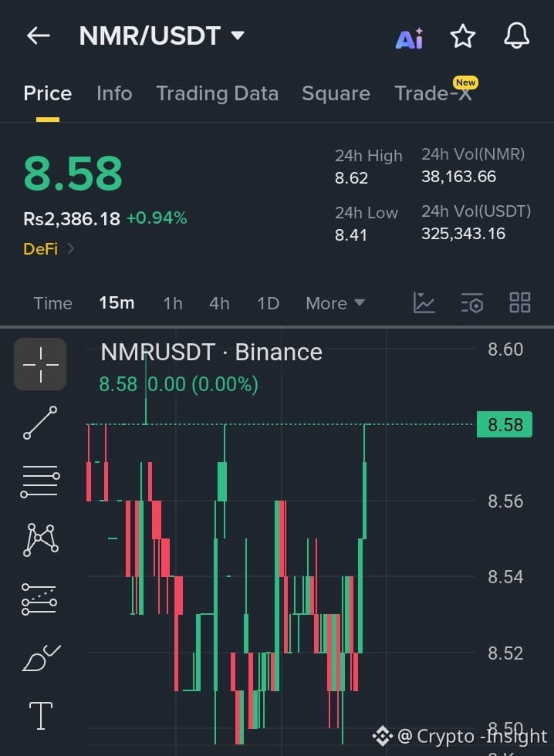
Task: Tap the Rs2,386.18 converted price
Action: point(72,219)
